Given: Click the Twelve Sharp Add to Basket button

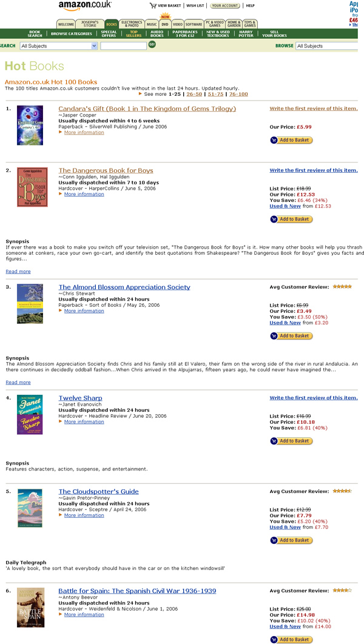Looking at the screenshot, I should click(291, 441).
